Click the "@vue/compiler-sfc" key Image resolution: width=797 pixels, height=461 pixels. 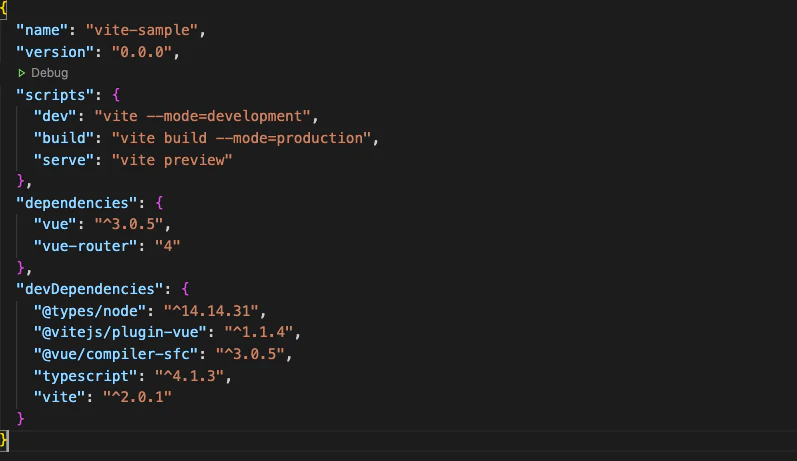[x=115, y=354]
